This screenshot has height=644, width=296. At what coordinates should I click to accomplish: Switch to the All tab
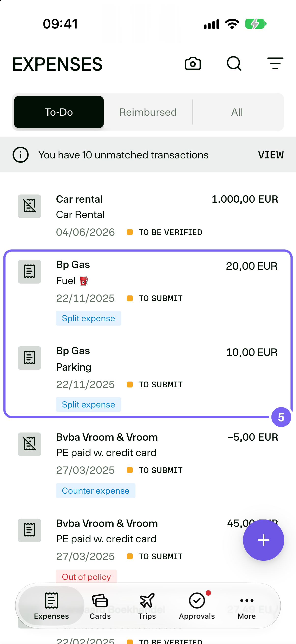coord(237,112)
